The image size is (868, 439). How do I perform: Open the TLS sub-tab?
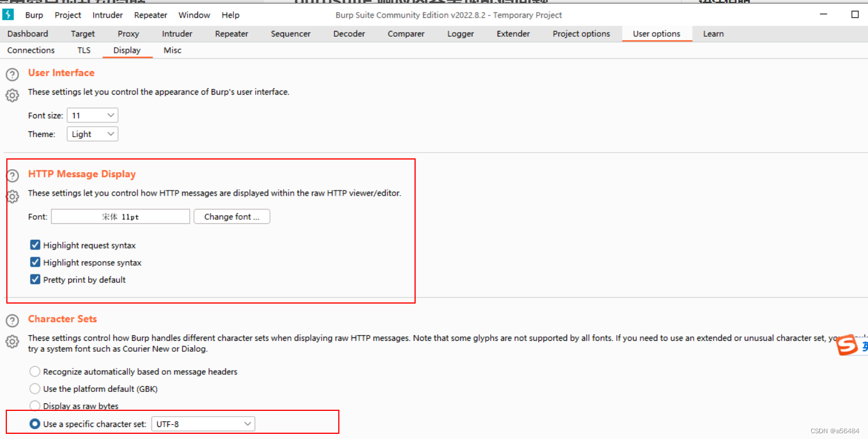coord(84,50)
